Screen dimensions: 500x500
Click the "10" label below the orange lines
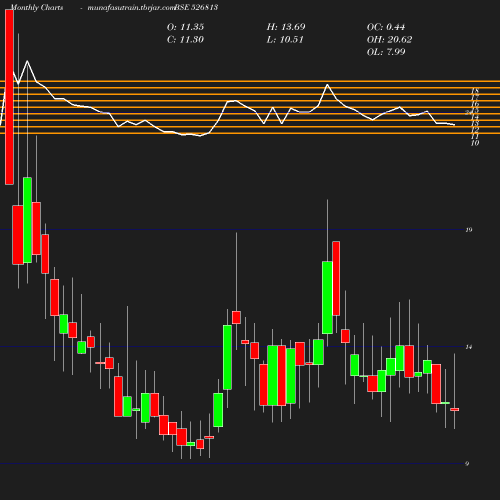click(x=475, y=143)
